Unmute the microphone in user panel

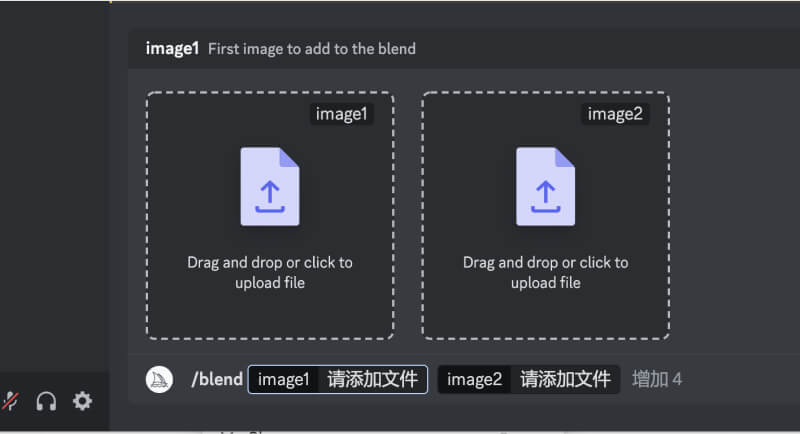(x=10, y=401)
